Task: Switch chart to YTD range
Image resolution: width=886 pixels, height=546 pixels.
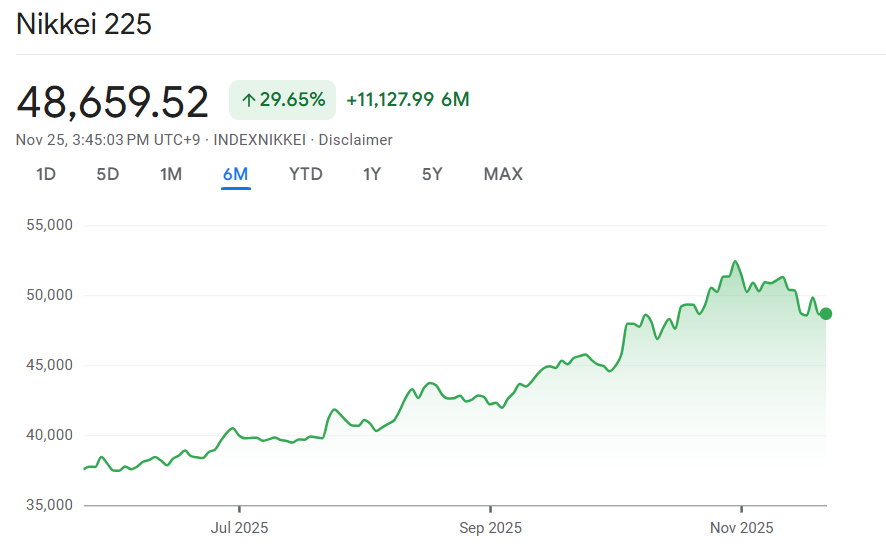Action: click(x=306, y=174)
